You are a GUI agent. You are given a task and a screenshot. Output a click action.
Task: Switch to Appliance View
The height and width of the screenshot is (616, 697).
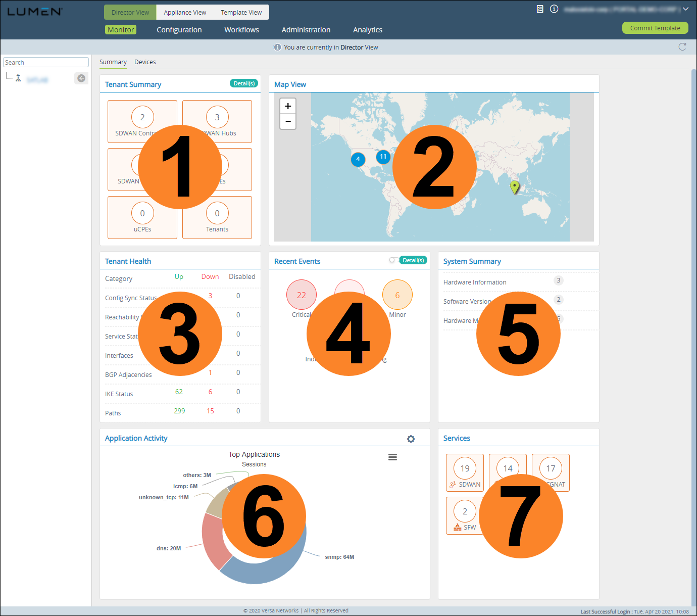pyautogui.click(x=185, y=13)
